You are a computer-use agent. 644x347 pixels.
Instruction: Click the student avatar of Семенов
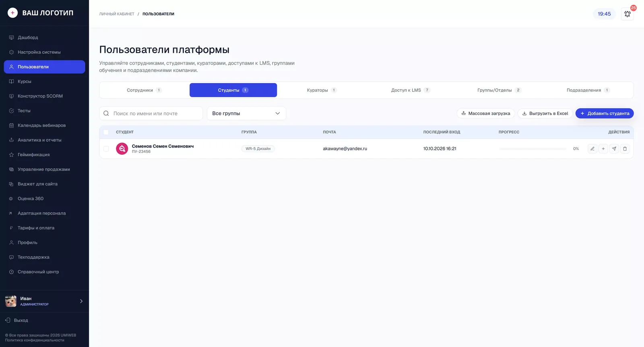point(122,149)
